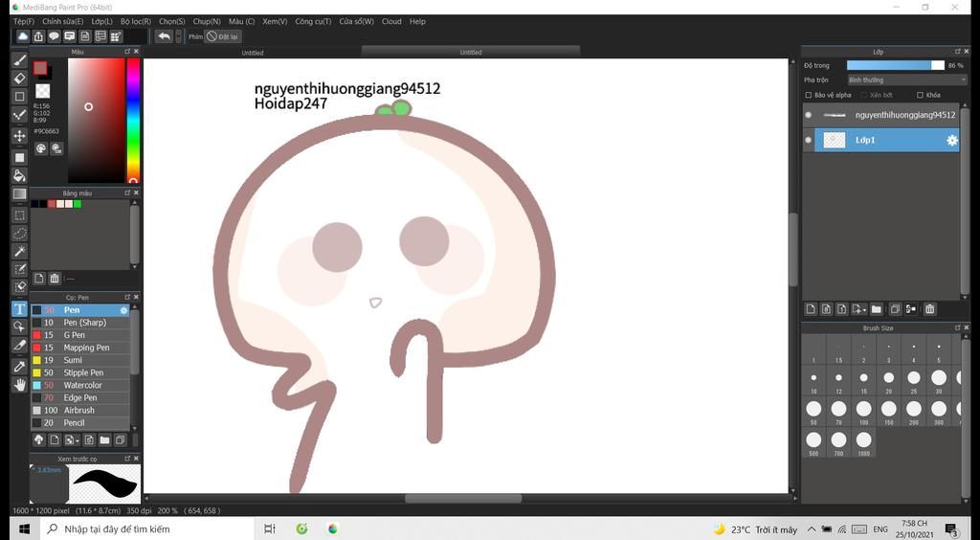Undock the Lớp layer panel
The width and height of the screenshot is (980, 540).
coord(957,52)
